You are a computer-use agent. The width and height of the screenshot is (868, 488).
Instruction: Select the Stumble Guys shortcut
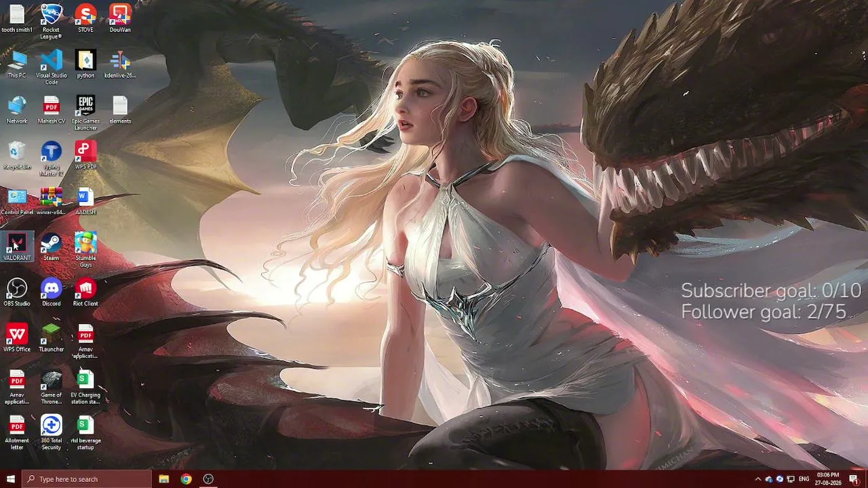pos(85,249)
